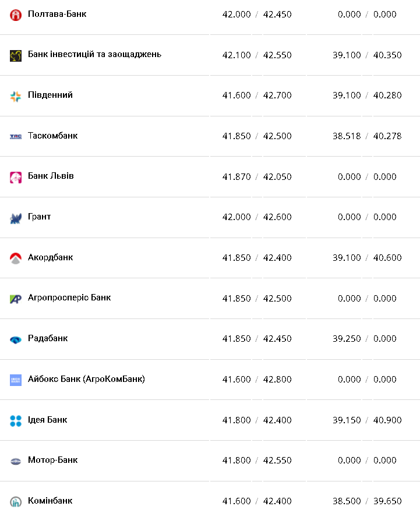Click the Південний bank logo icon
The height and width of the screenshot is (517, 420).
point(16,97)
